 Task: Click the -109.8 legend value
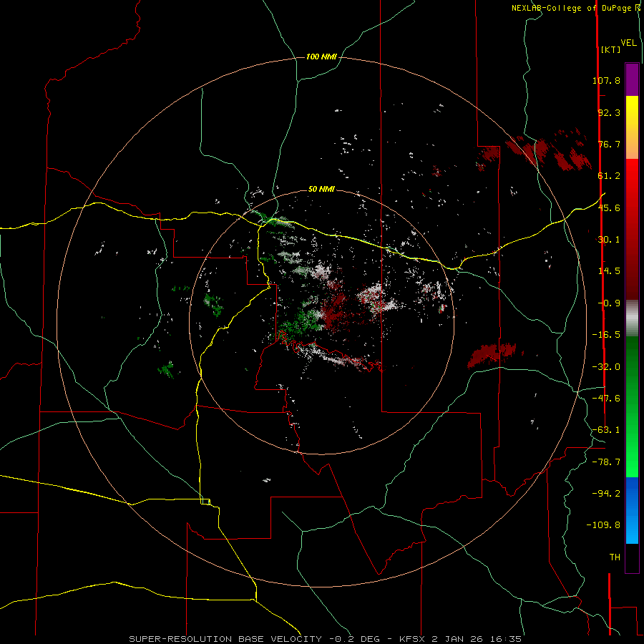[604, 525]
